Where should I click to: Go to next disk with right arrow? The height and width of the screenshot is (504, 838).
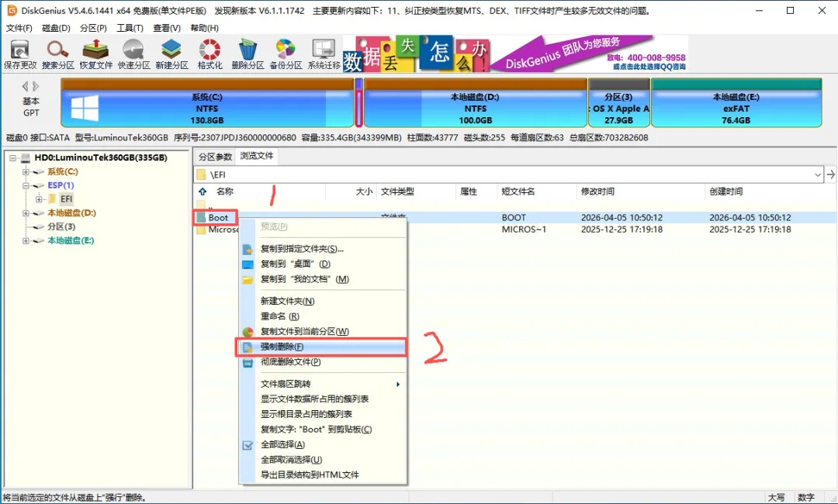tap(36, 86)
